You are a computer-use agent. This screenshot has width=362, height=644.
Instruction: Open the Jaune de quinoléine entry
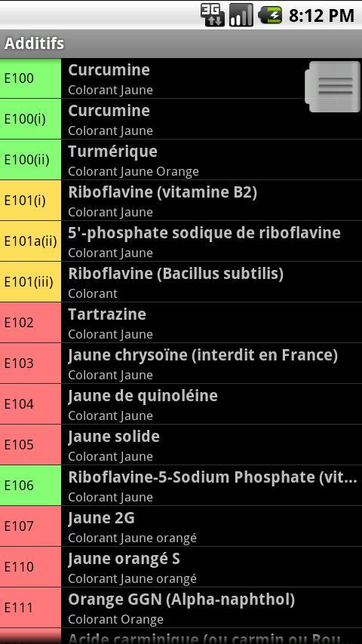coord(181,403)
